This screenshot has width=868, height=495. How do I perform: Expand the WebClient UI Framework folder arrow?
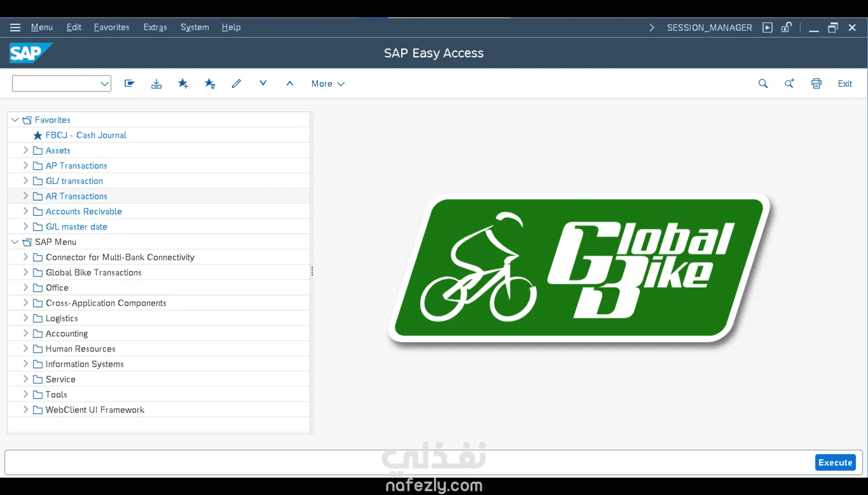[26, 410]
